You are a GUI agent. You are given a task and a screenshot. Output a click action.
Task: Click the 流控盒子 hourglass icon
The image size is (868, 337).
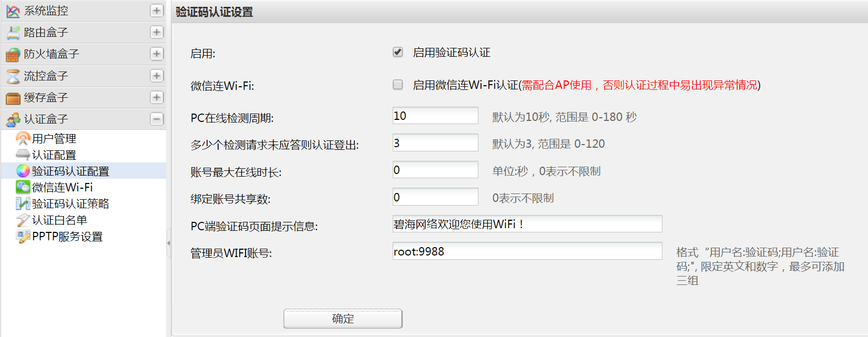click(x=13, y=76)
